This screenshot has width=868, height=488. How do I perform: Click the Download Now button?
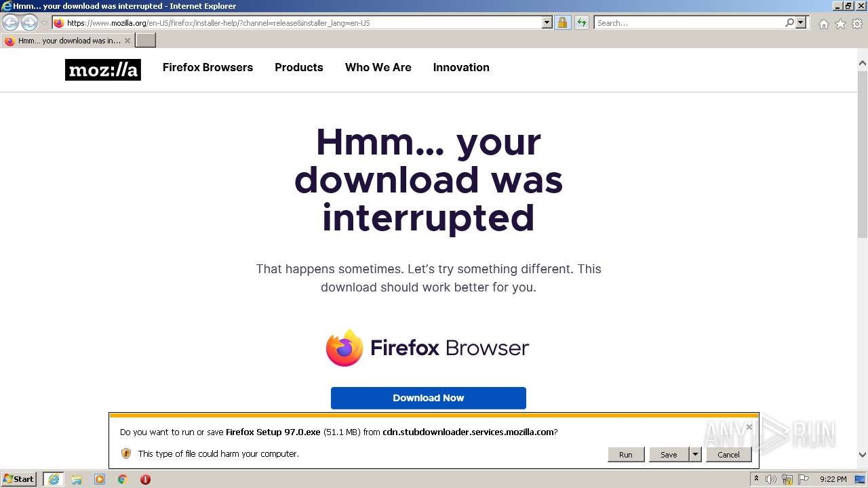(429, 398)
